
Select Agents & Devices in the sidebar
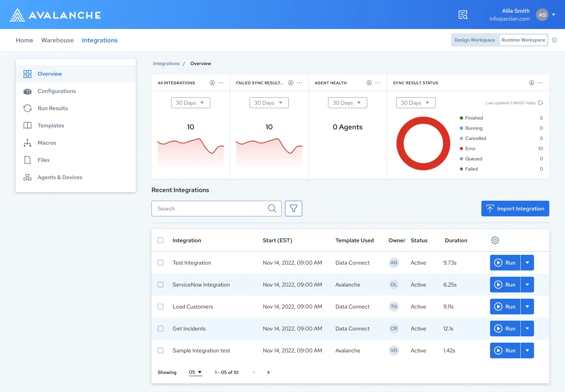[60, 177]
